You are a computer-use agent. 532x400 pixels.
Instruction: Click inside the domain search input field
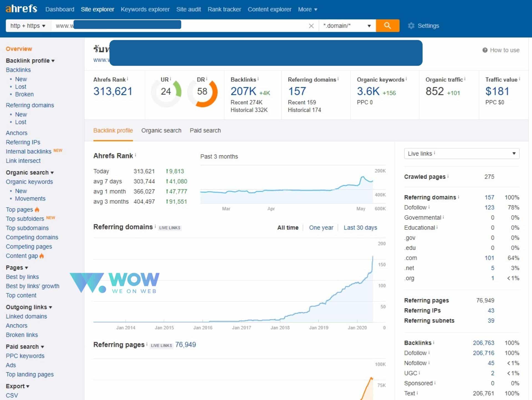(x=222, y=25)
